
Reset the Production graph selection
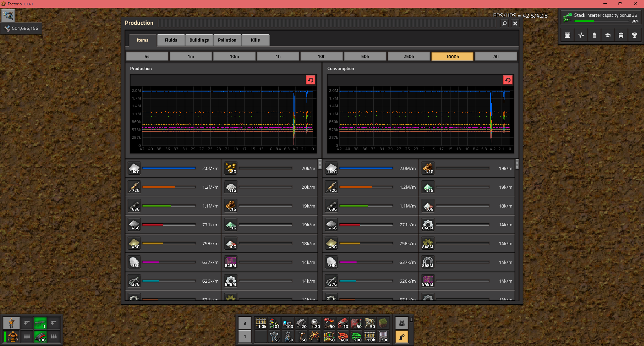pyautogui.click(x=311, y=80)
